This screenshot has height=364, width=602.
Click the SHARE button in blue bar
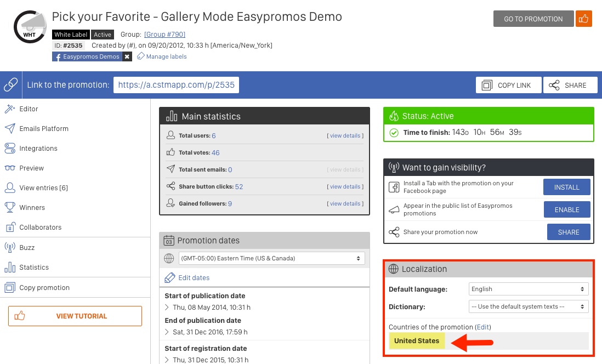pos(570,85)
